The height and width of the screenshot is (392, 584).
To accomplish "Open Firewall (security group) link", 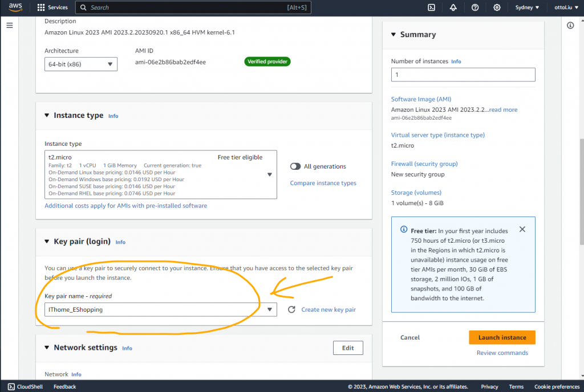I will click(x=424, y=164).
